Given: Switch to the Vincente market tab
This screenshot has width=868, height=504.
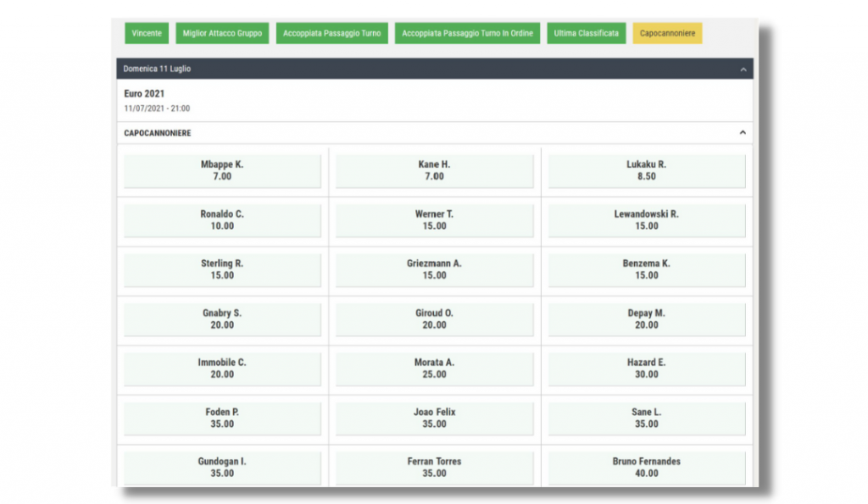Looking at the screenshot, I should tap(147, 33).
